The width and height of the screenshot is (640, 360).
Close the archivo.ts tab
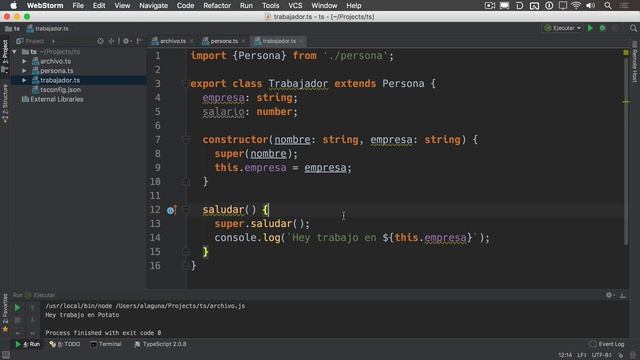tap(191, 41)
